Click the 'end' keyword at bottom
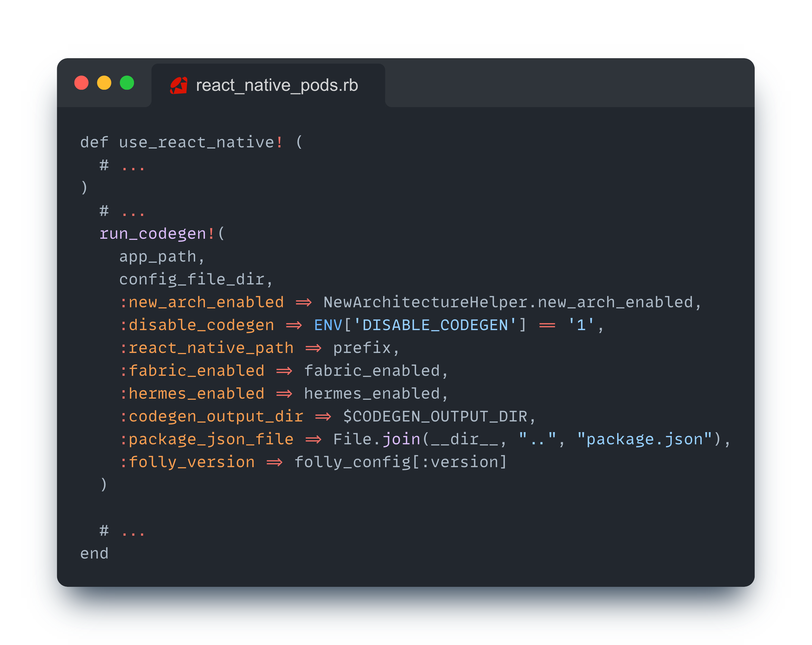Image resolution: width=812 pixels, height=645 pixels. (x=94, y=554)
